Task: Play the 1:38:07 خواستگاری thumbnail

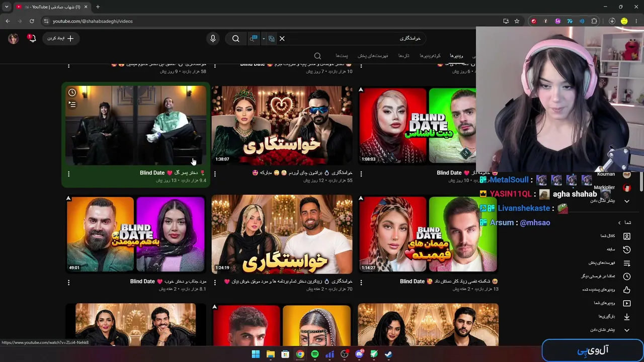Action: 282,125
